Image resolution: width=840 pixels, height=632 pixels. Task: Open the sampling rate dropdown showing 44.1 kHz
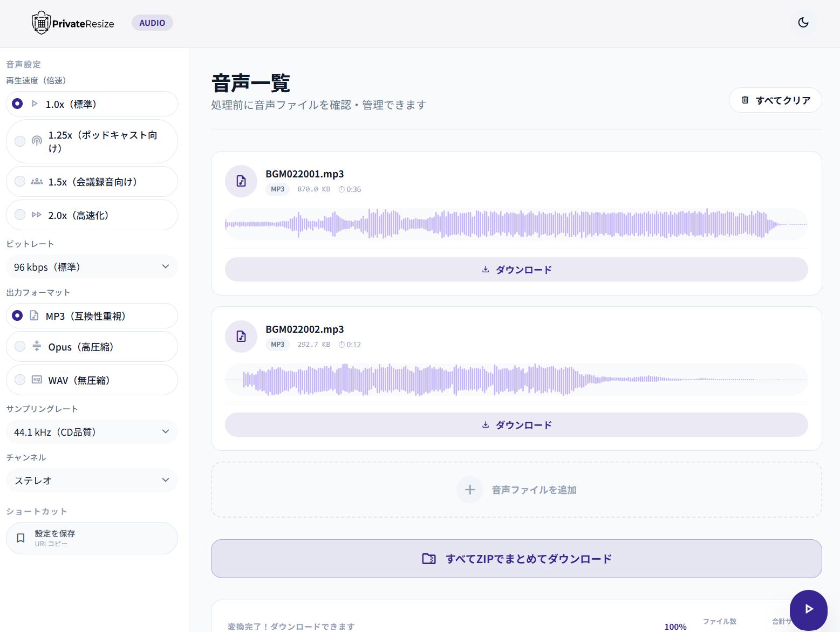click(x=91, y=431)
